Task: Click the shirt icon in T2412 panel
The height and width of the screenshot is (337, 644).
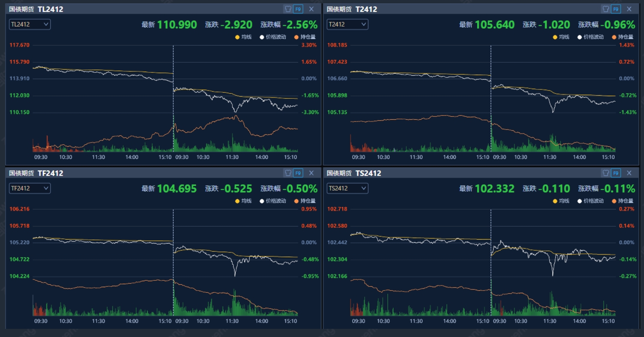Action: coord(606,9)
